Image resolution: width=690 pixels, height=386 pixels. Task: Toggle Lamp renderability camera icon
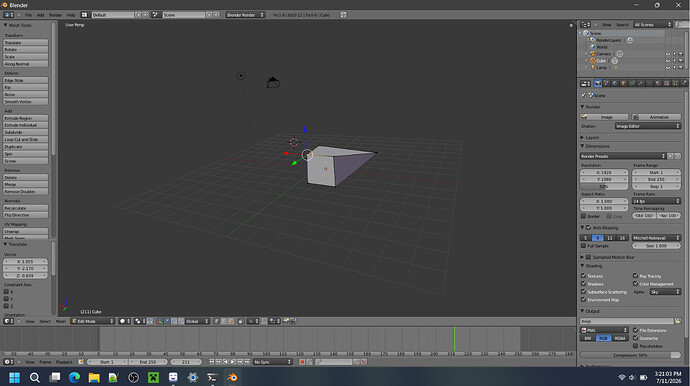pyautogui.click(x=681, y=68)
